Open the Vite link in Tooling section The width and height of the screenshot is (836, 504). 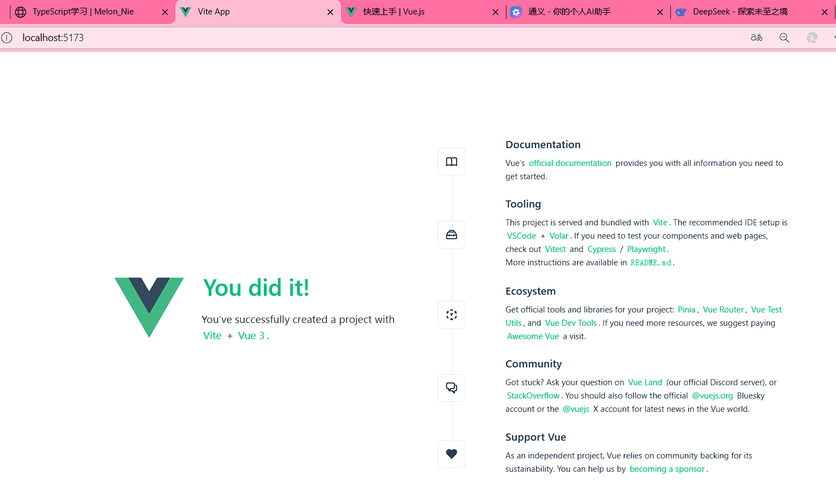tap(660, 223)
